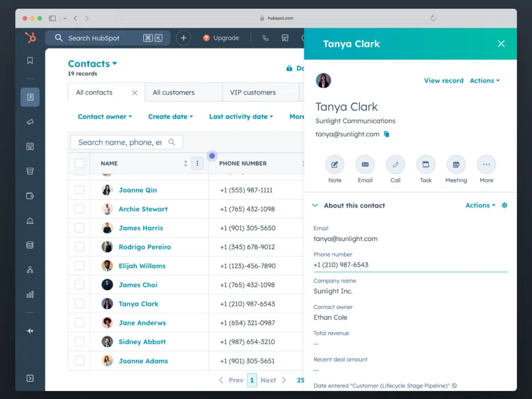
Task: Select Joanne Qin's row checkbox
Action: tap(80, 190)
